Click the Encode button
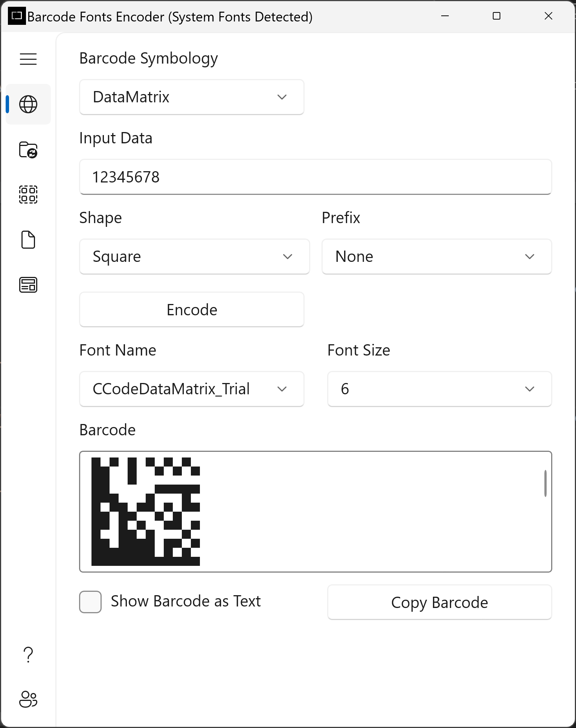Viewport: 576px width, 728px height. coord(192,310)
